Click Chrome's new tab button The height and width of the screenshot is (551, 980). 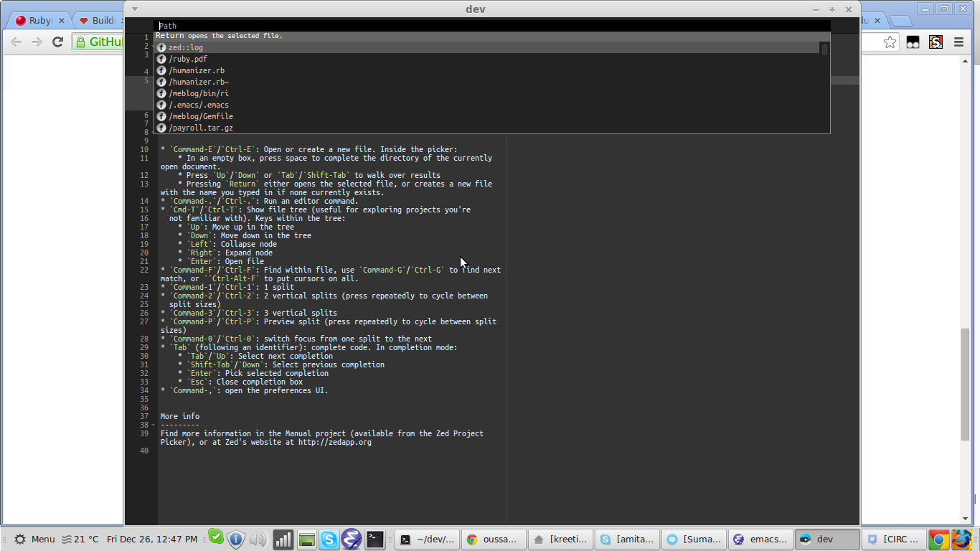coord(900,21)
